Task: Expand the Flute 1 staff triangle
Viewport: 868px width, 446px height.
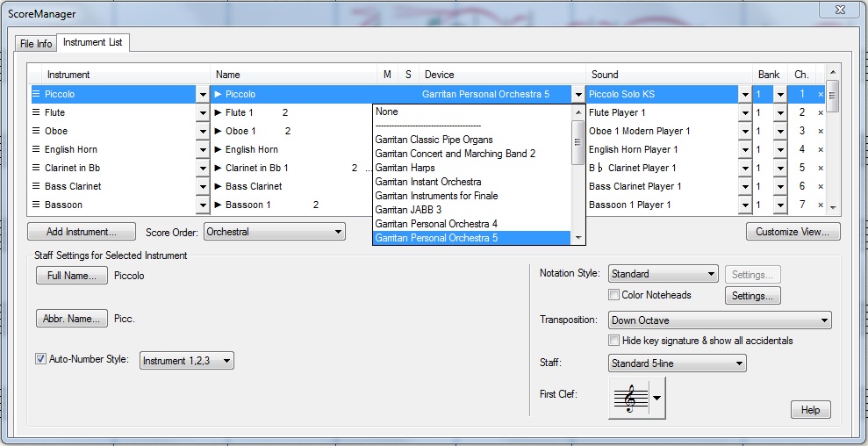Action: coord(219,112)
